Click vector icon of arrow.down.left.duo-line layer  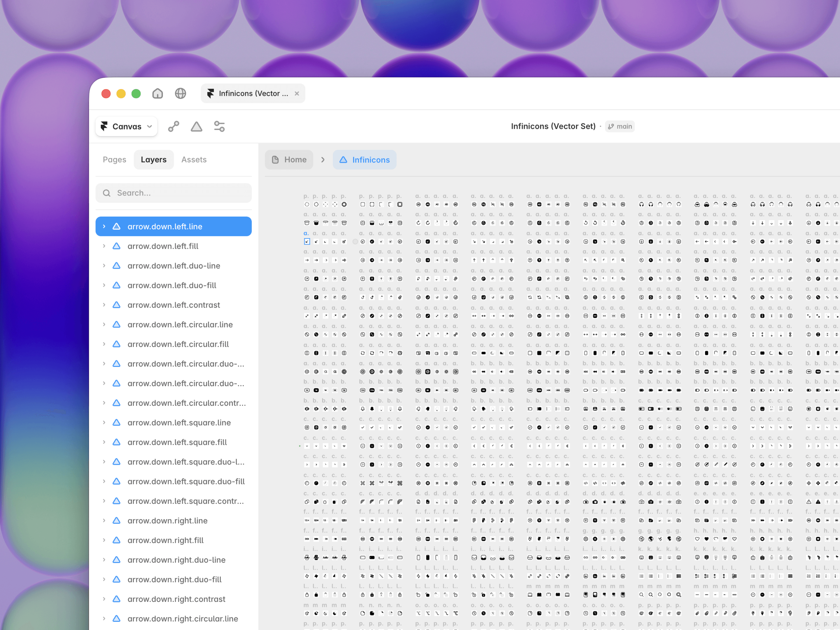point(117,266)
